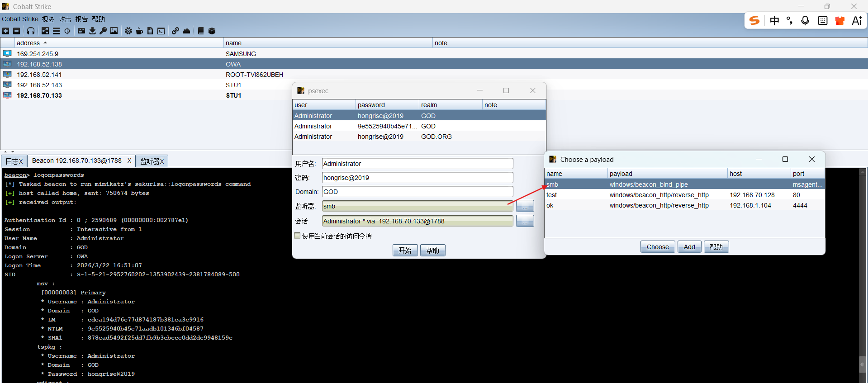
Task: Open the 攻击 menu
Action: point(65,19)
